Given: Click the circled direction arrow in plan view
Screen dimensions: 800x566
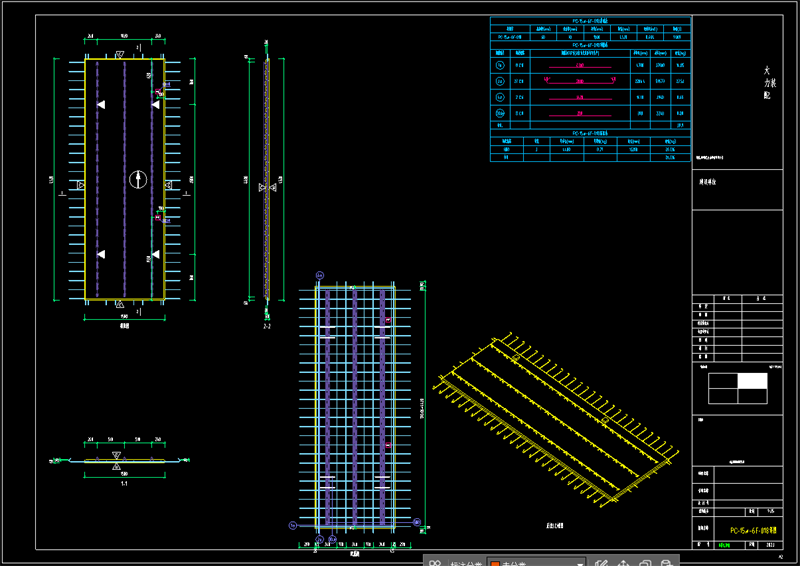Looking at the screenshot, I should pyautogui.click(x=138, y=179).
